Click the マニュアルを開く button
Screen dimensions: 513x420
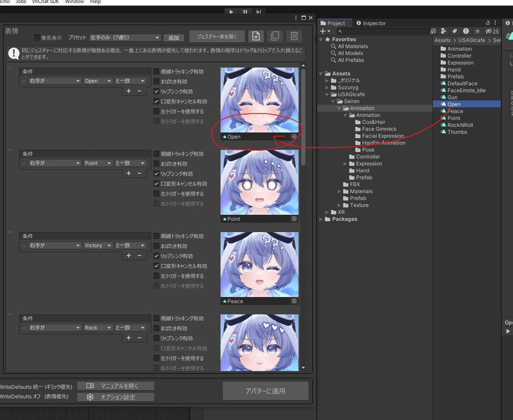click(x=116, y=386)
